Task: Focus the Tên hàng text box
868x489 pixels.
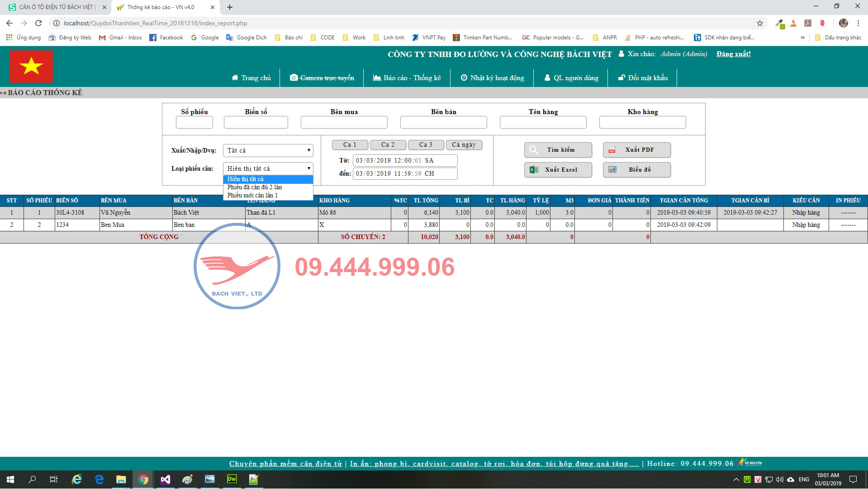Action: tap(543, 122)
